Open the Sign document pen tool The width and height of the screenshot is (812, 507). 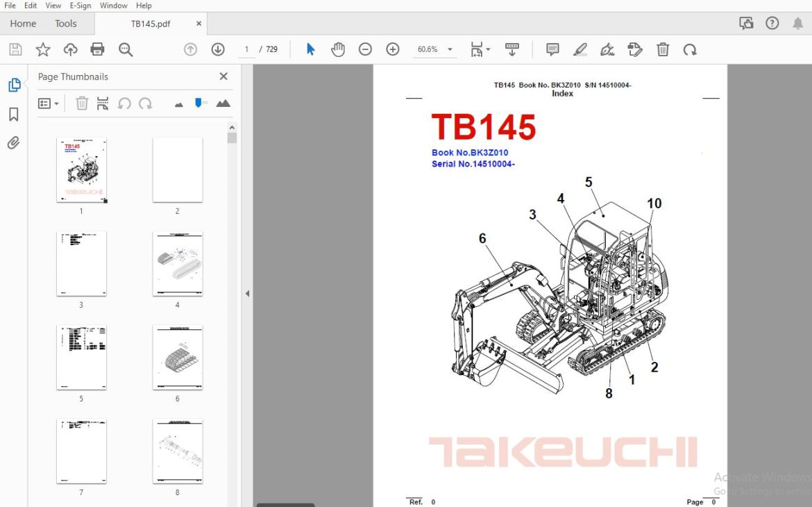607,50
